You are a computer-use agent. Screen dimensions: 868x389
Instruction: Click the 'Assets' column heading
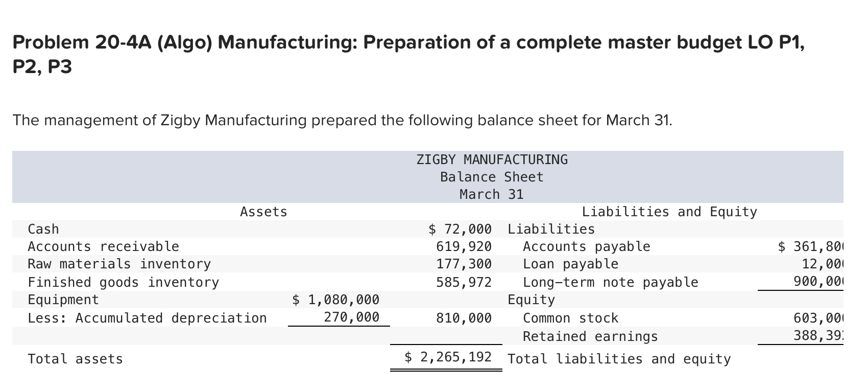click(263, 212)
